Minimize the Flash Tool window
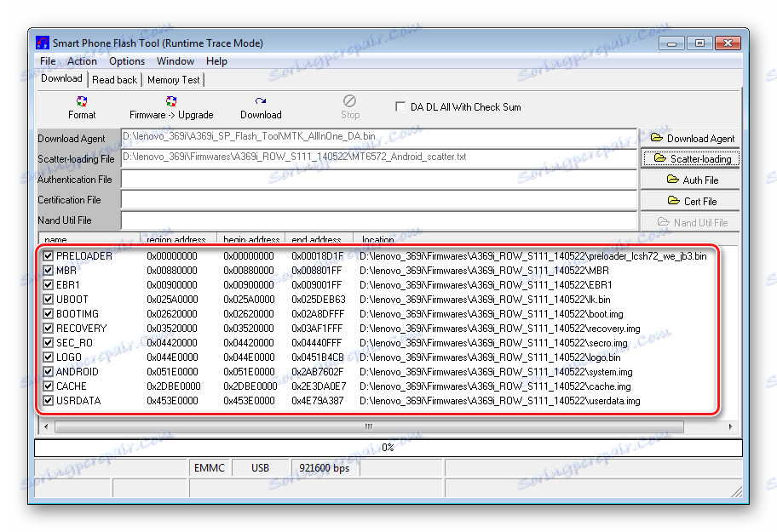The width and height of the screenshot is (777, 532). click(671, 43)
